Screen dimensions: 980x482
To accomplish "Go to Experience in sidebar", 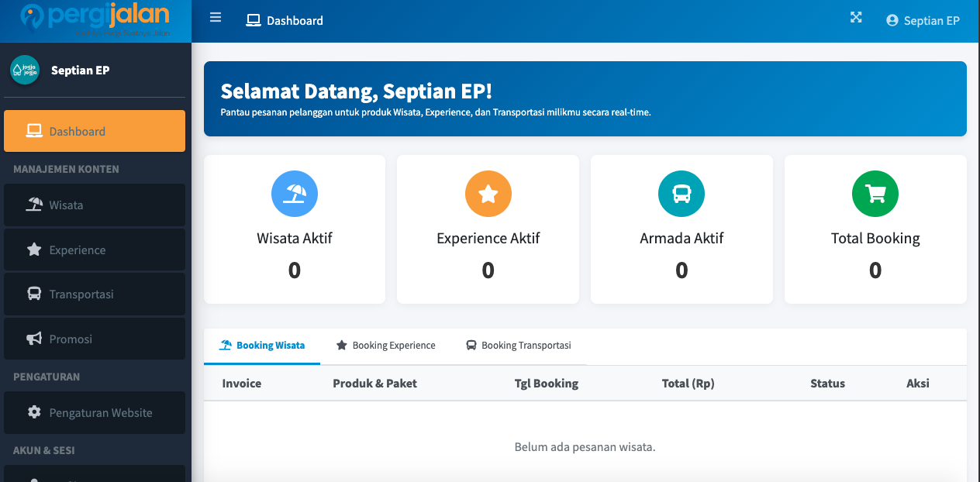I will pos(95,250).
